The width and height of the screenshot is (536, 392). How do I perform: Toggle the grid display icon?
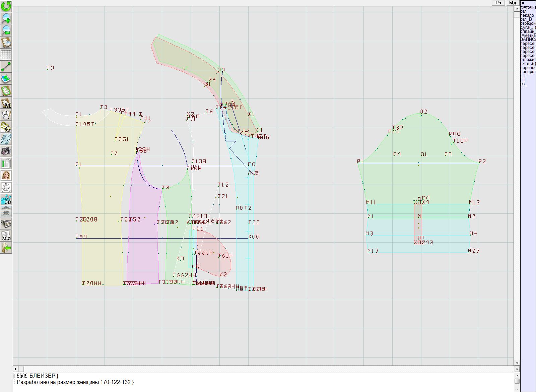[x=6, y=54]
